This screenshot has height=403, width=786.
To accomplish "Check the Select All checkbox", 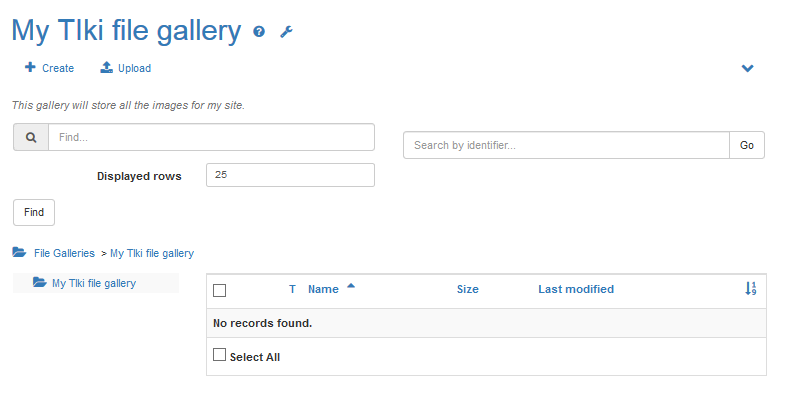I will coord(220,355).
